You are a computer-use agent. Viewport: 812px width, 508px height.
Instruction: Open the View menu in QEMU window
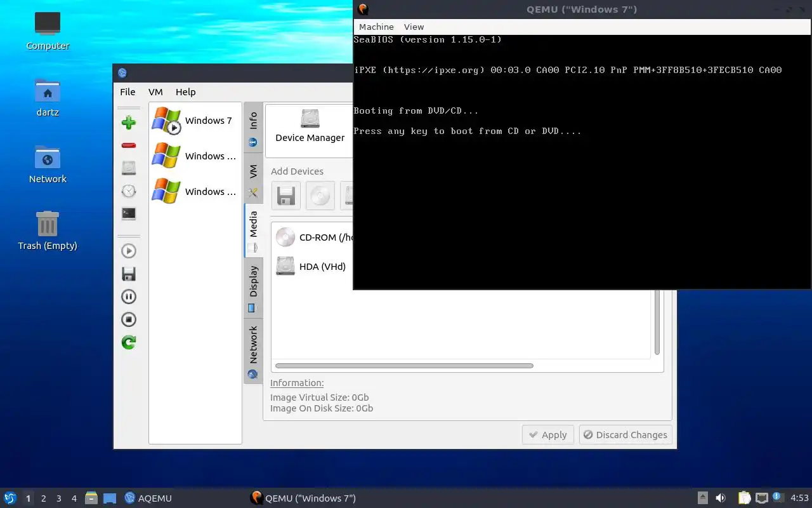pyautogui.click(x=414, y=27)
